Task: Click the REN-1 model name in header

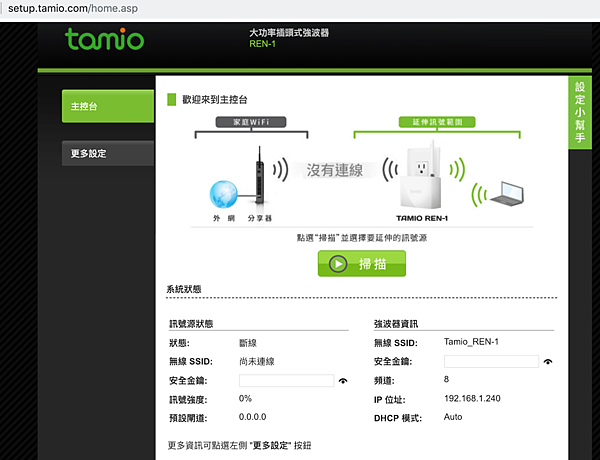Action: coord(262,44)
